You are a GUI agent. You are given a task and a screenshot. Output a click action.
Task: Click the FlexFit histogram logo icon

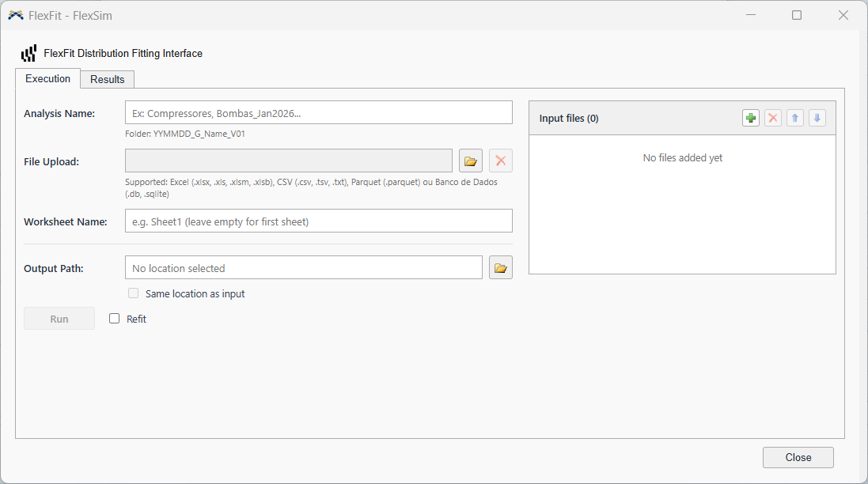[28, 53]
